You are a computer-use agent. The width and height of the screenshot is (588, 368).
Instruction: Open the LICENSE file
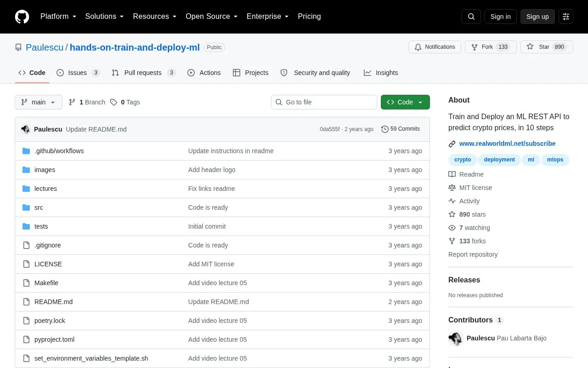click(48, 264)
